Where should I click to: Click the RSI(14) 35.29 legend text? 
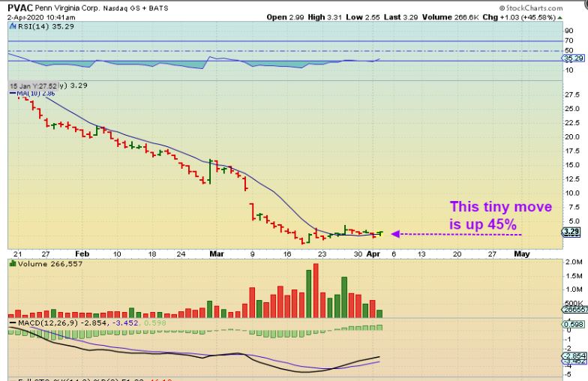(46, 26)
